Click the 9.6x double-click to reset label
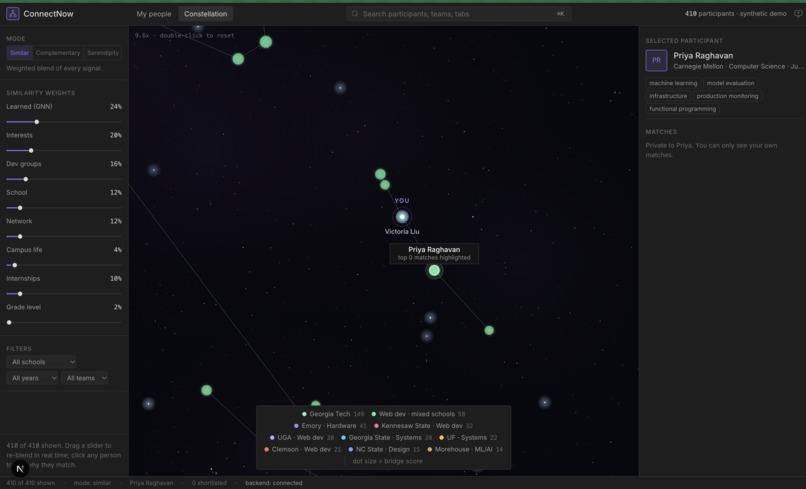Image resolution: width=806 pixels, height=489 pixels. tap(184, 35)
